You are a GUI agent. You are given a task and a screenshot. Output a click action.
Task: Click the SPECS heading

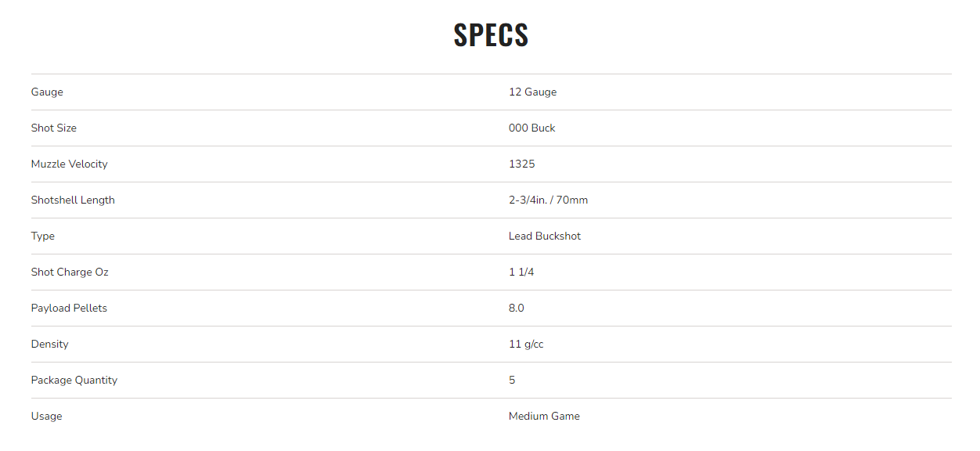click(x=491, y=35)
